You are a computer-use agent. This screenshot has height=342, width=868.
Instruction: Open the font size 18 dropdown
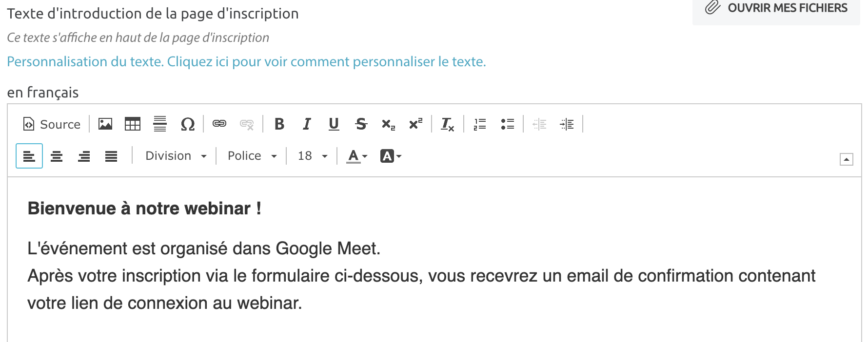[313, 156]
